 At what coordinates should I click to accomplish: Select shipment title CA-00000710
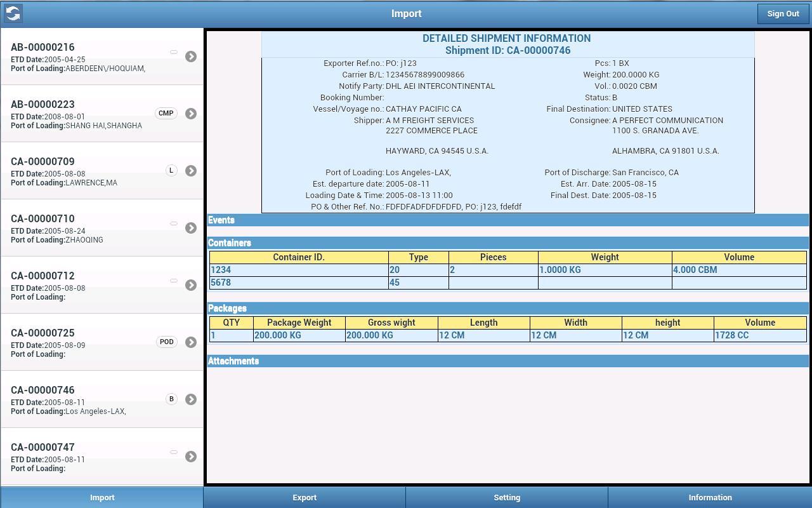point(43,218)
